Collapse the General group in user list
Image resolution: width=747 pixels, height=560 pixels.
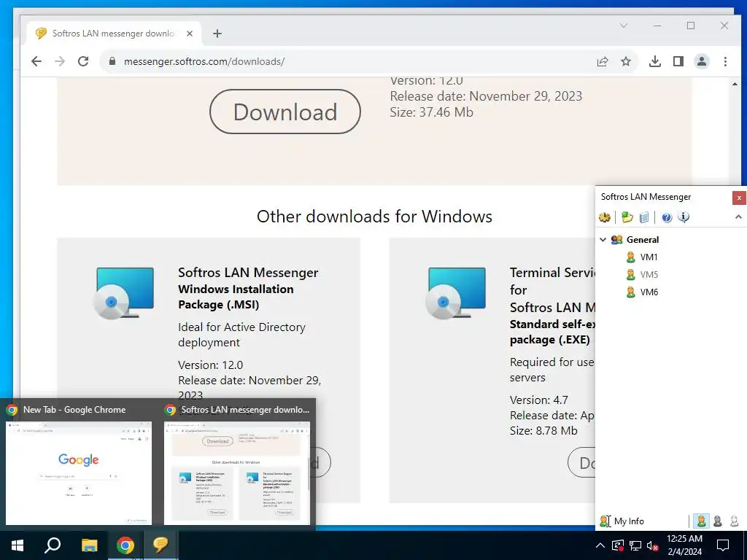(603, 239)
